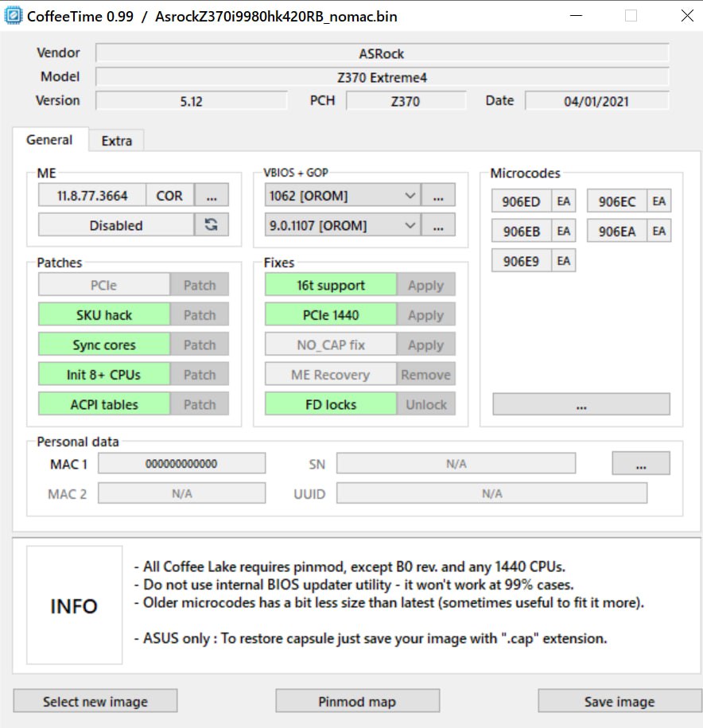Click the SN serial number field
Screen dimensions: 703x728
click(x=456, y=463)
